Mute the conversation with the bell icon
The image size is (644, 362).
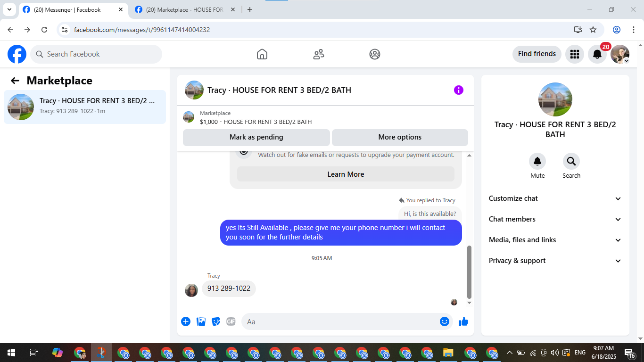click(537, 162)
